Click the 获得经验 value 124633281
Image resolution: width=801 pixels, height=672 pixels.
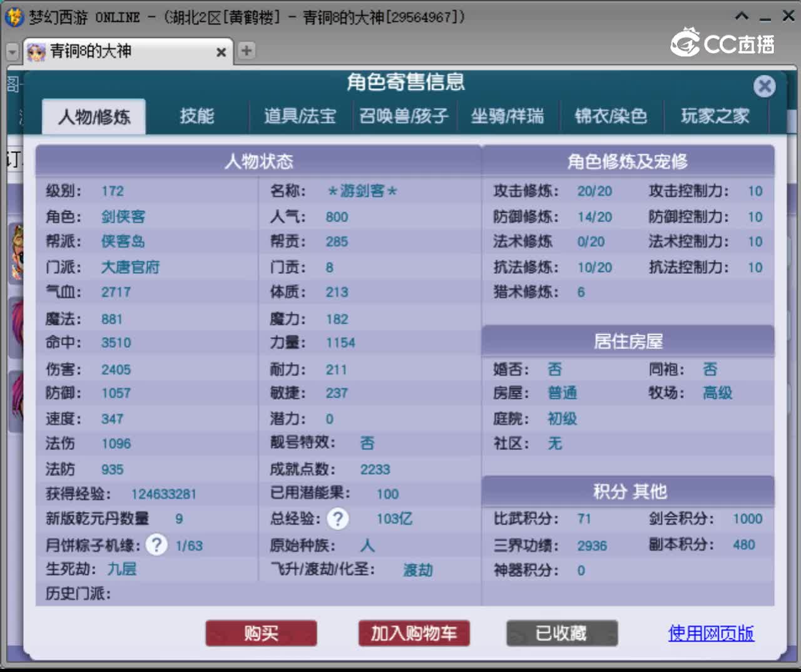tap(163, 494)
